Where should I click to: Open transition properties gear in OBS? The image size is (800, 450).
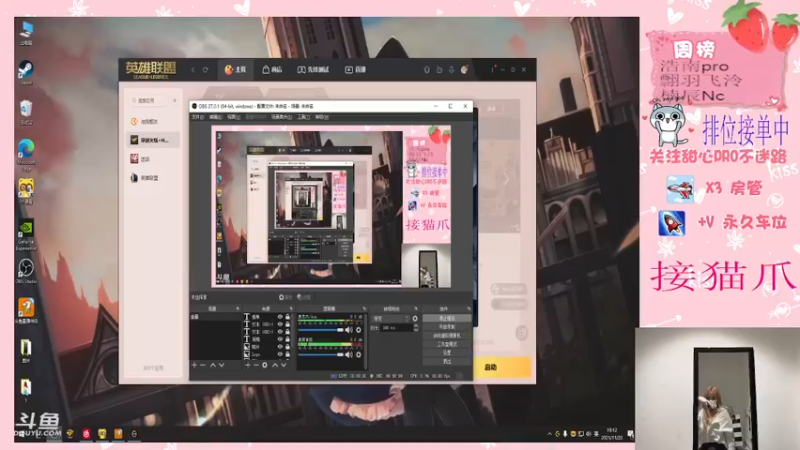(x=415, y=318)
